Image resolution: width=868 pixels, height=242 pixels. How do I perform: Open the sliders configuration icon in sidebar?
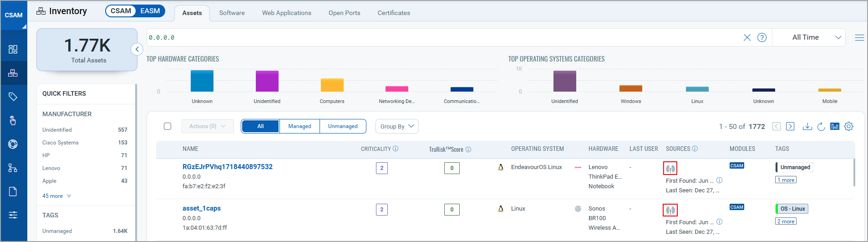tap(13, 215)
